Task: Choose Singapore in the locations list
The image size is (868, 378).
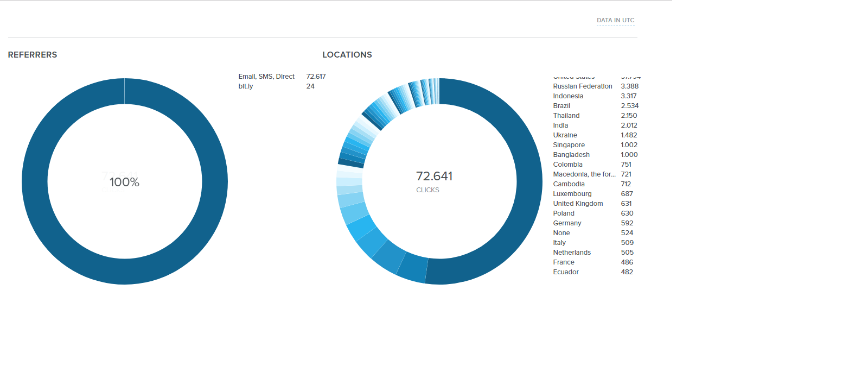Action: tap(569, 145)
